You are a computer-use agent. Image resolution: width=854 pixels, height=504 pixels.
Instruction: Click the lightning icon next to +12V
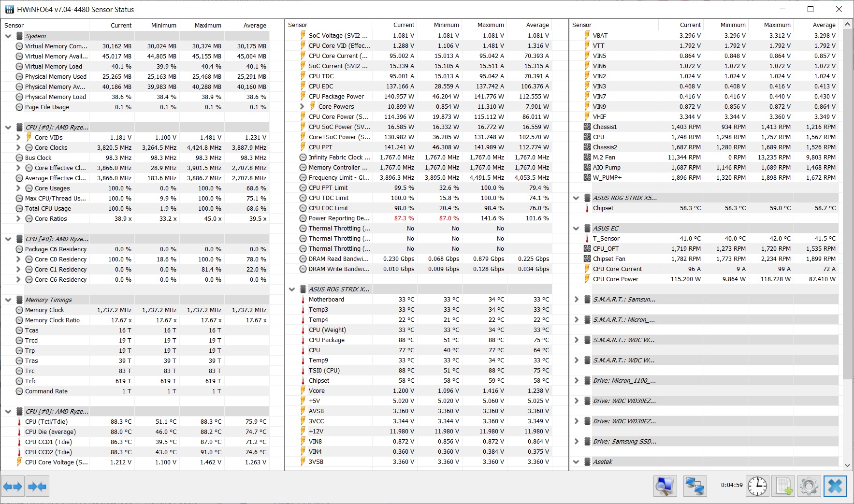click(x=303, y=432)
